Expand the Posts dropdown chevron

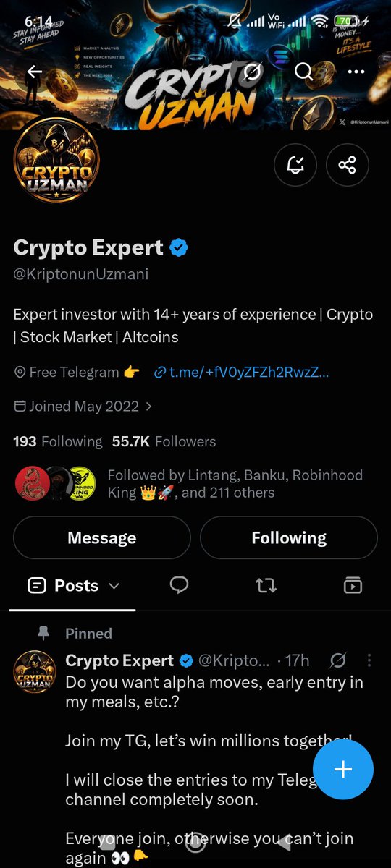(x=114, y=586)
